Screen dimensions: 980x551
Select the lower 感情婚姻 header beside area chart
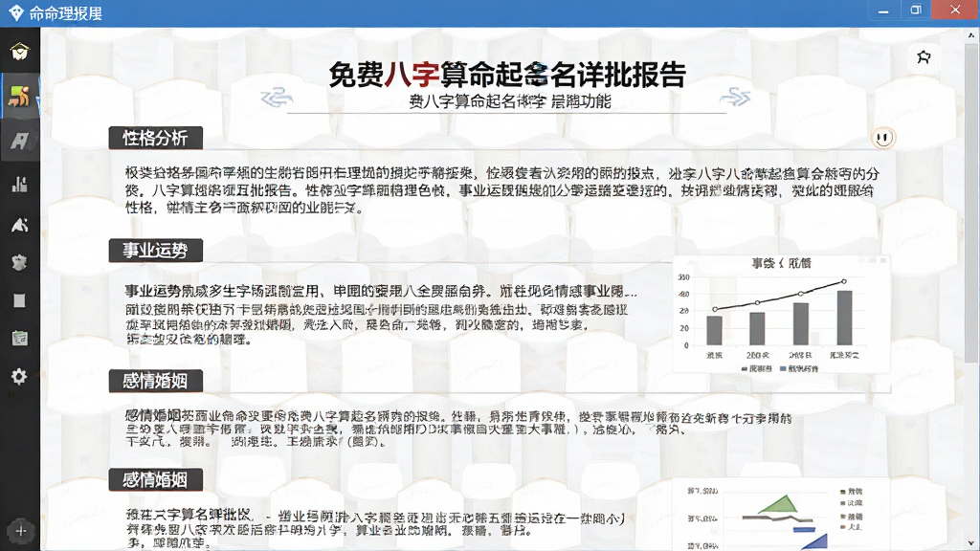pyautogui.click(x=156, y=480)
